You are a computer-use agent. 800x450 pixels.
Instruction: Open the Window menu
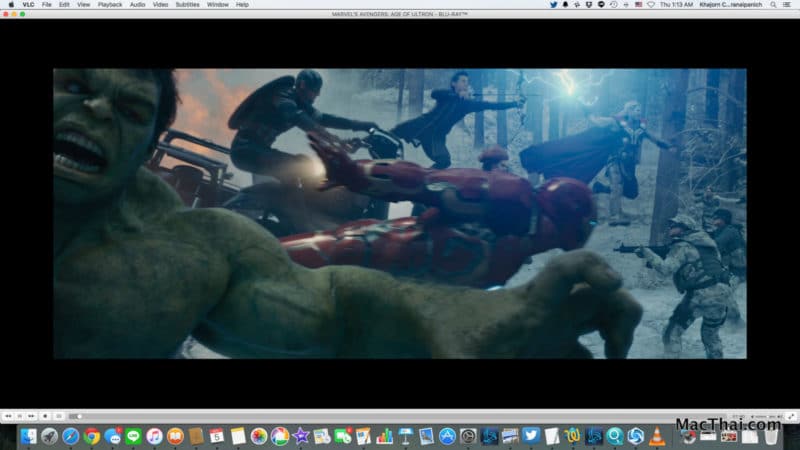pyautogui.click(x=218, y=5)
